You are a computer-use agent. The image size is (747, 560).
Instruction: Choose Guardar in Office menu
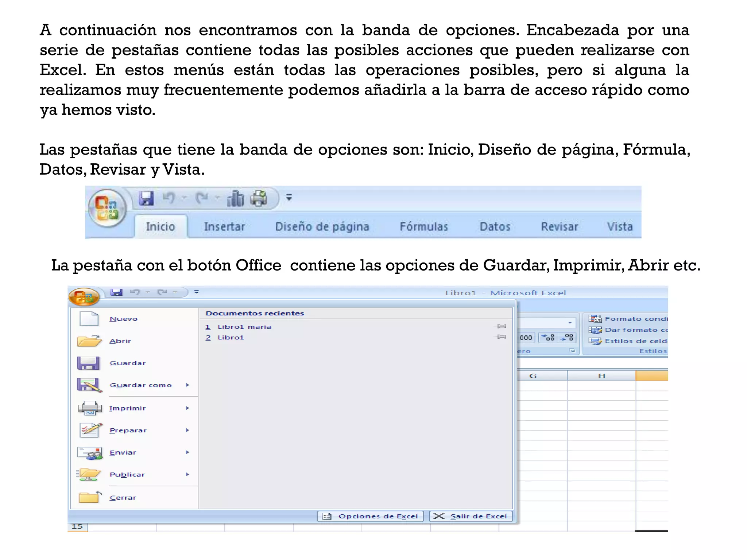pos(128,363)
